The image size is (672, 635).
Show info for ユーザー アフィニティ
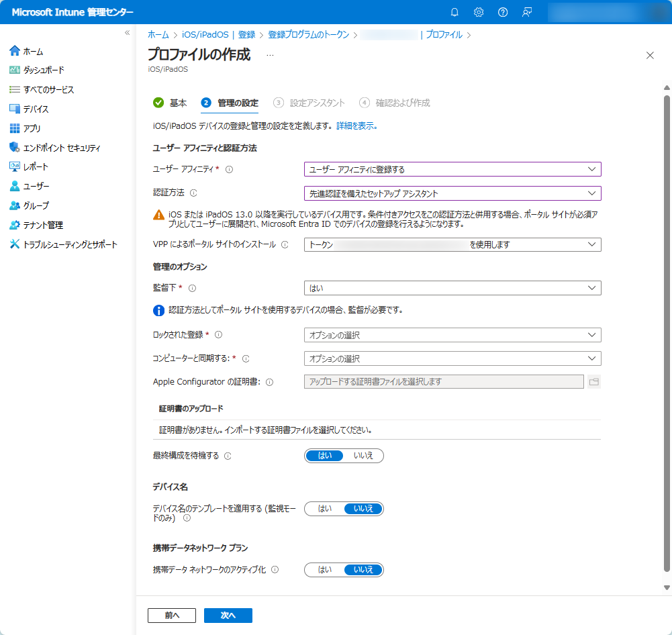(x=230, y=169)
